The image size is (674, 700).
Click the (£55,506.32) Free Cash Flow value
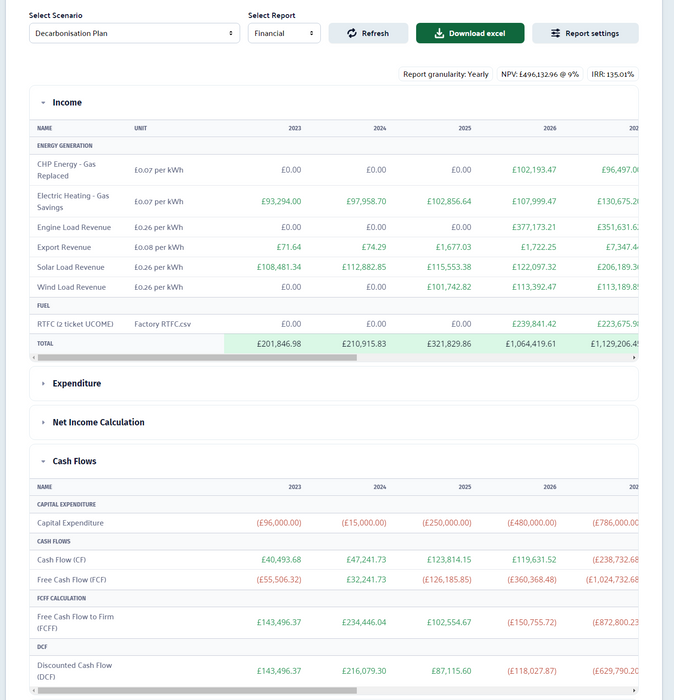pyautogui.click(x=279, y=579)
